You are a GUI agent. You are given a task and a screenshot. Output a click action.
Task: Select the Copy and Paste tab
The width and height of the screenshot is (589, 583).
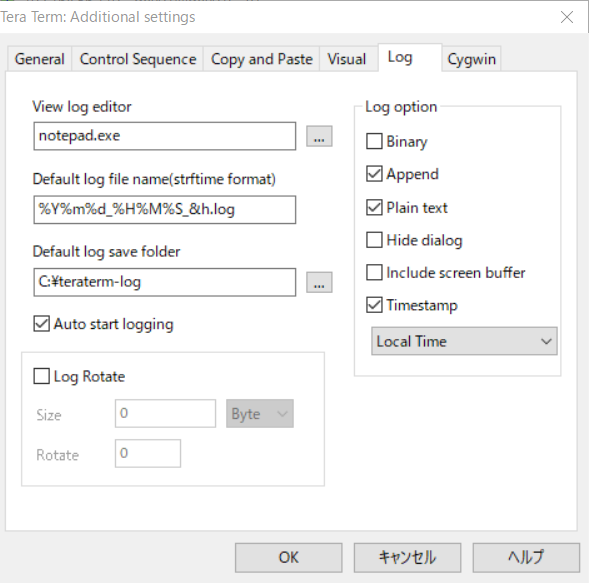click(x=261, y=59)
